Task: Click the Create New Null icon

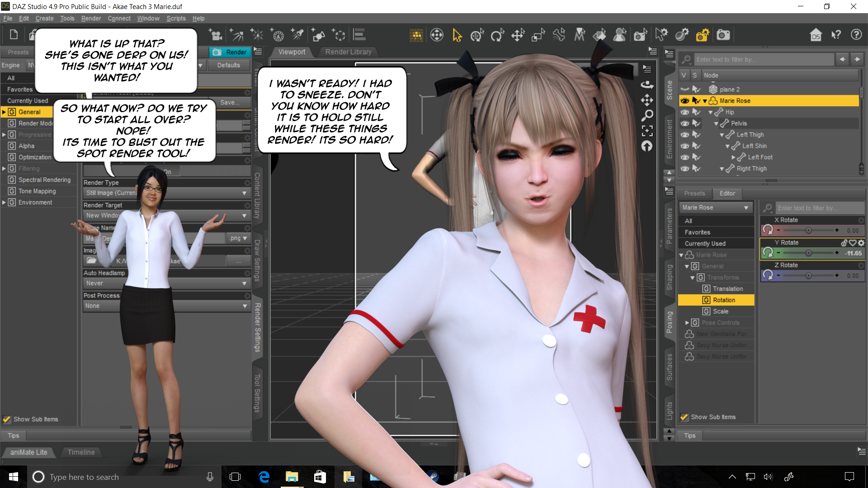Action: point(339,35)
